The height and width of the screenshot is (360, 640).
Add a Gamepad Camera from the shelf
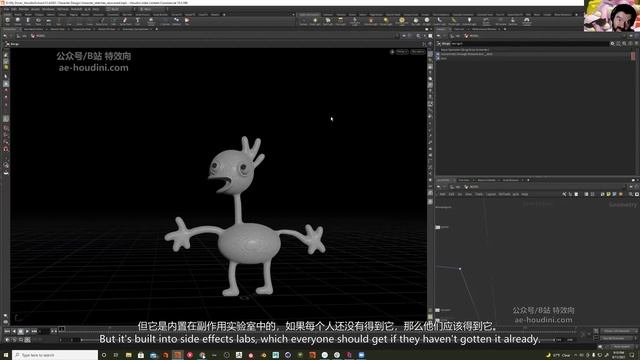527,21
